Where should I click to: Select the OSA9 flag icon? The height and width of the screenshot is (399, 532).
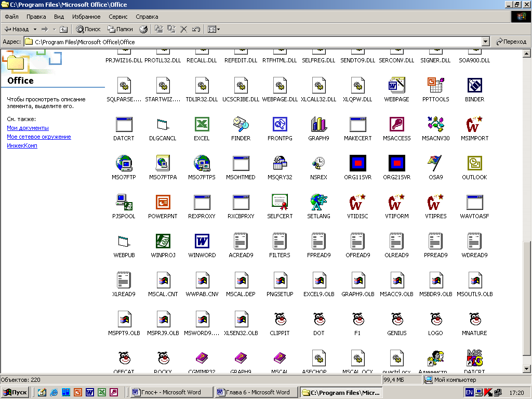[x=435, y=163]
